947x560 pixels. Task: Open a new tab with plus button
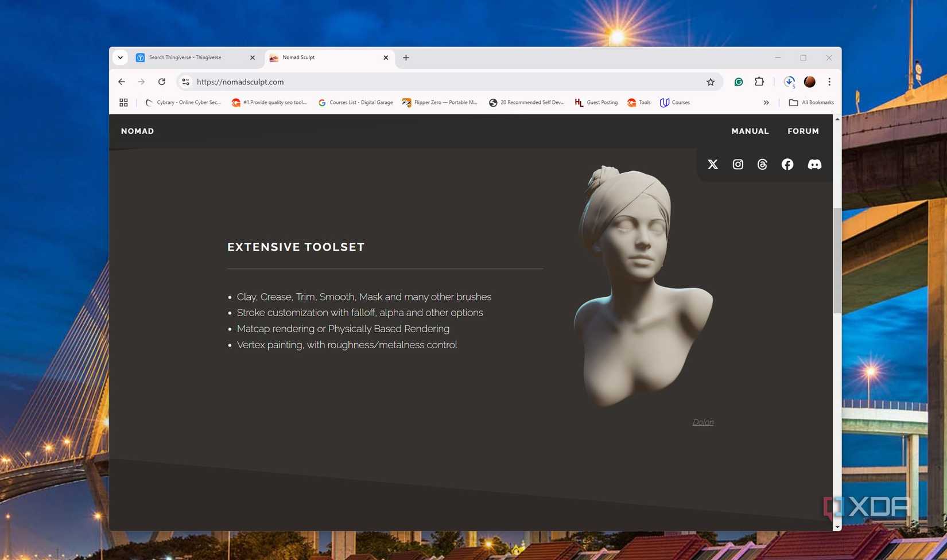406,57
